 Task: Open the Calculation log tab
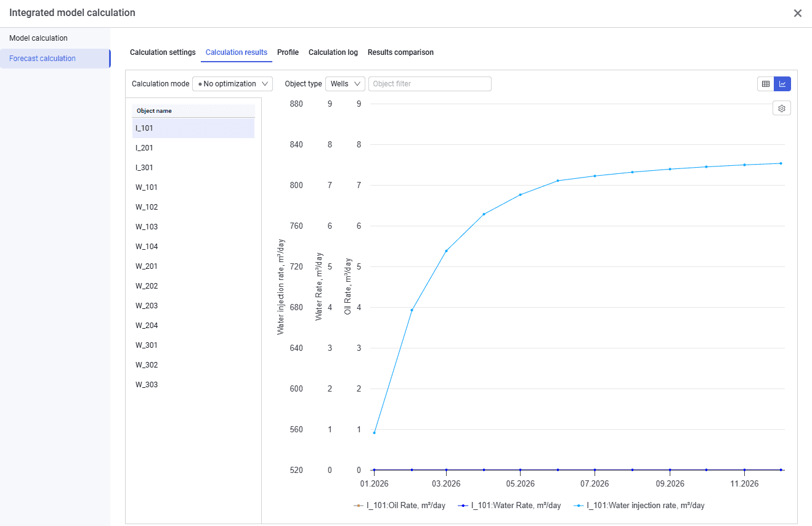click(333, 52)
